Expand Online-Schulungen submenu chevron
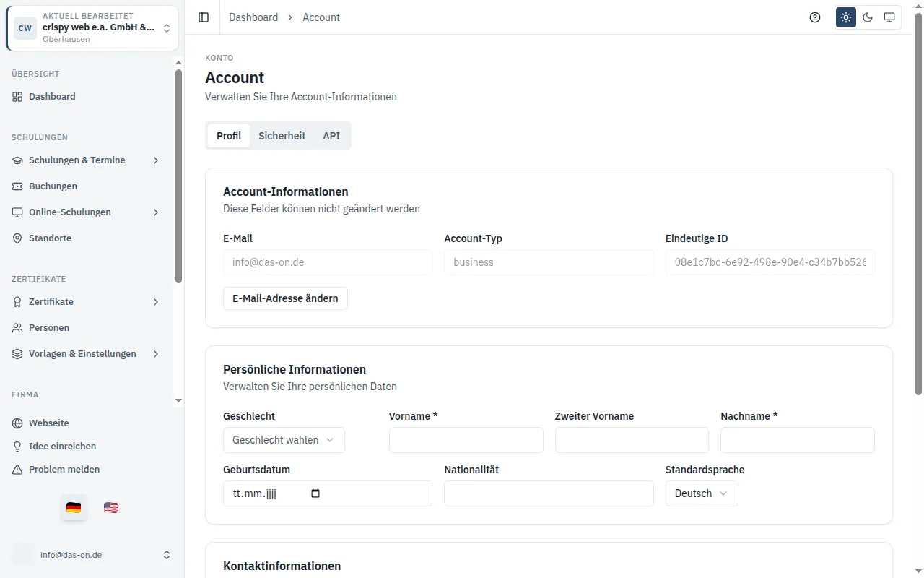Viewport: 924px width, 578px height. tap(156, 212)
